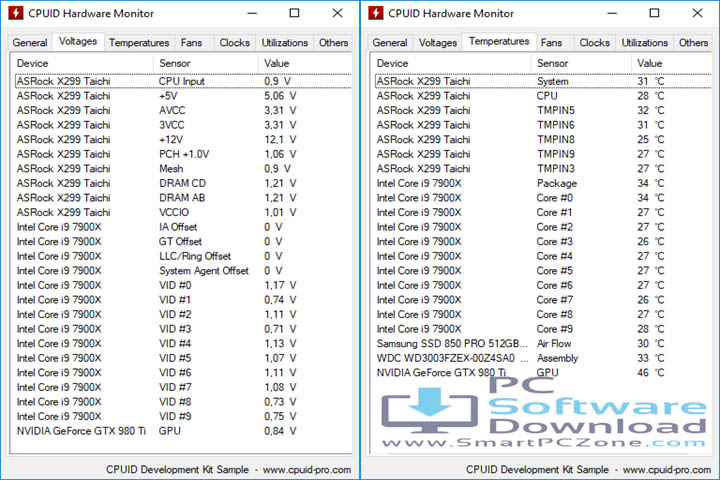Select the TMPIN3 row

point(543,169)
